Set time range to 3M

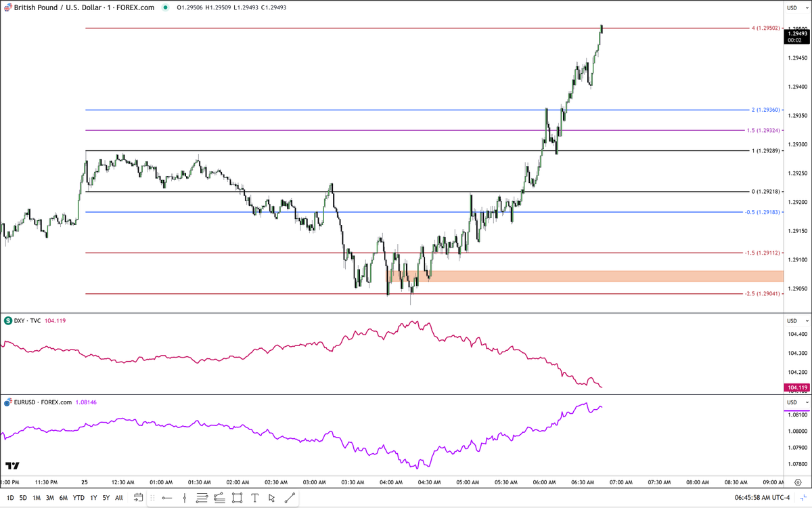50,498
